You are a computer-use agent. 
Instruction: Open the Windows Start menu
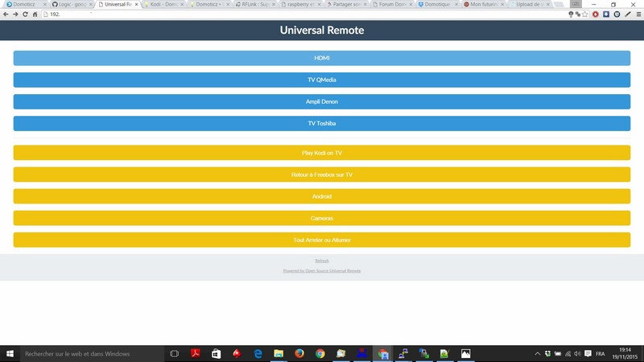(10, 353)
